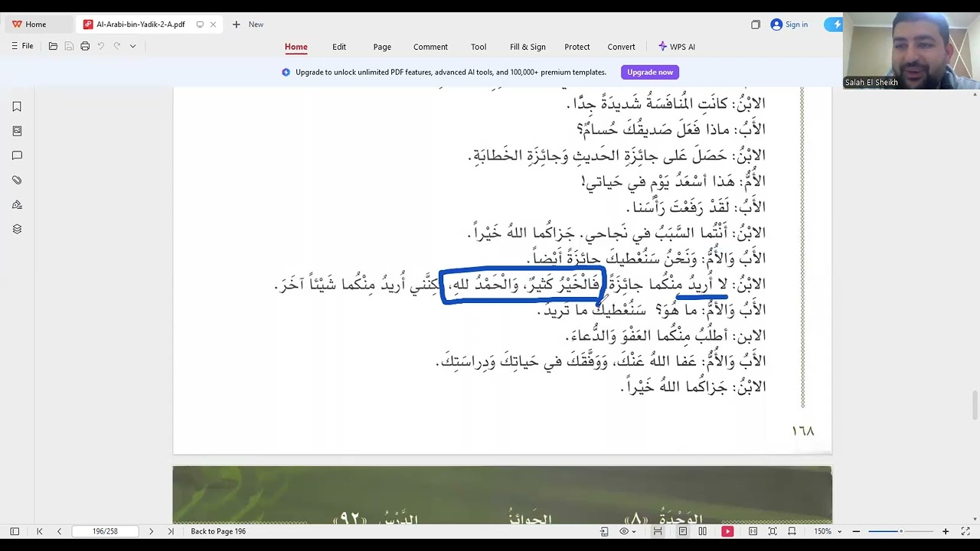Viewport: 980px width, 551px height.
Task: Open the Attachments paperclip panel
Action: (17, 180)
